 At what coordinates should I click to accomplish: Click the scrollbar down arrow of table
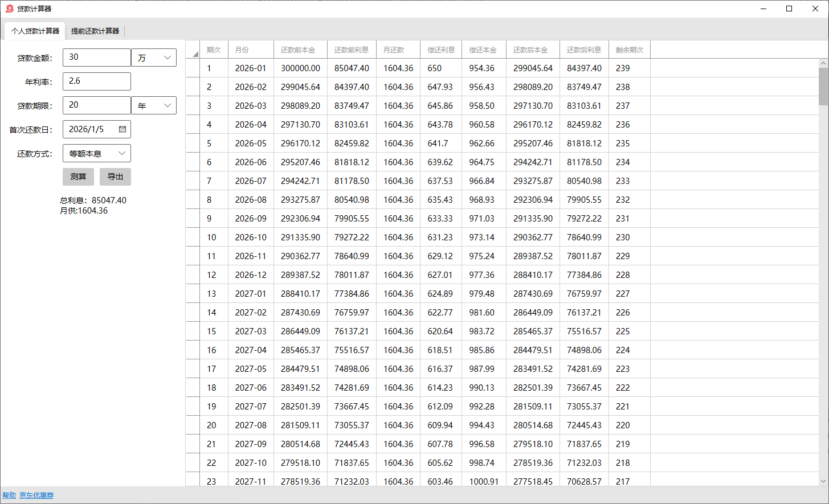coord(823,481)
